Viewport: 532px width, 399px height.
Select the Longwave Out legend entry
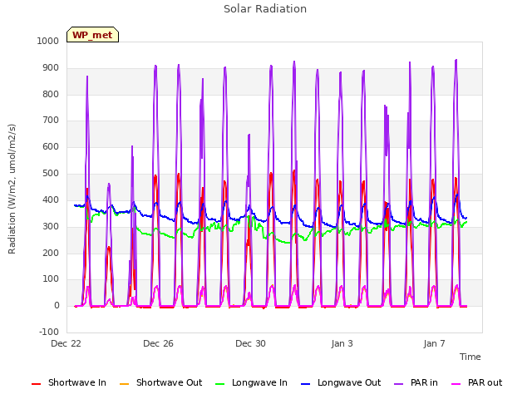(x=341, y=382)
